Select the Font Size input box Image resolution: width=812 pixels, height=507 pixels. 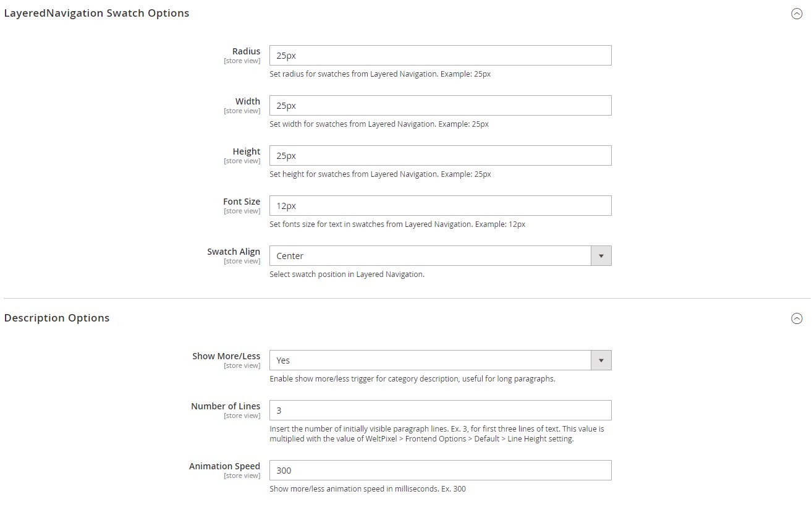click(x=440, y=206)
